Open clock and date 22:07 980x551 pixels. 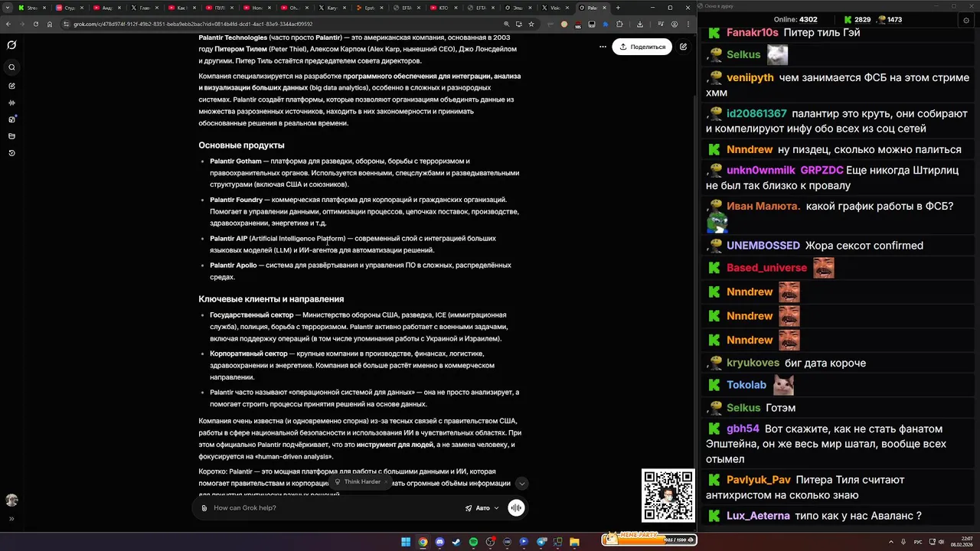pyautogui.click(x=961, y=542)
